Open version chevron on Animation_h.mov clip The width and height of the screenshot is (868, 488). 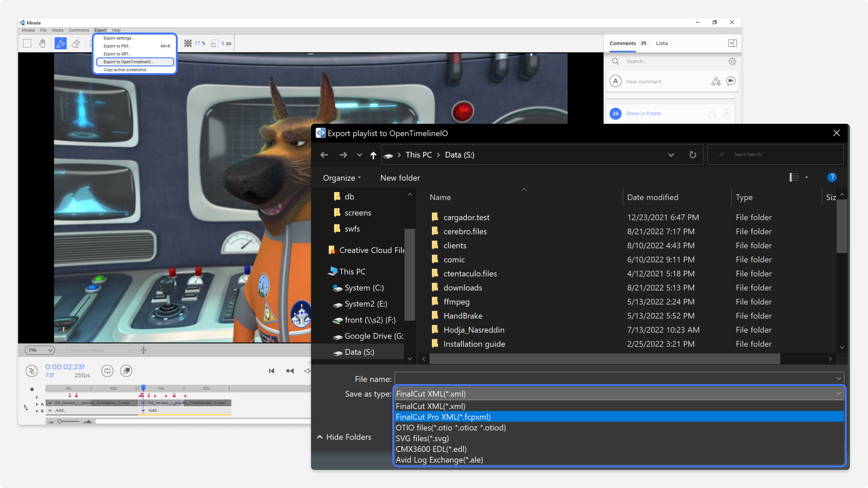point(50,403)
